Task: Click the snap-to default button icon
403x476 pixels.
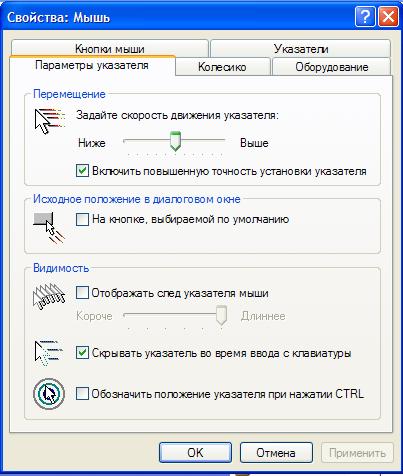Action: (x=48, y=228)
